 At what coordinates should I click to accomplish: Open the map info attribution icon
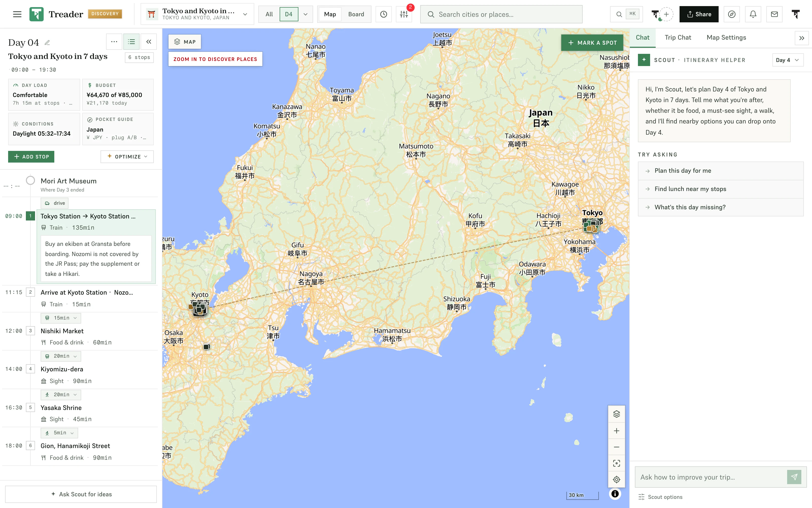click(x=615, y=494)
